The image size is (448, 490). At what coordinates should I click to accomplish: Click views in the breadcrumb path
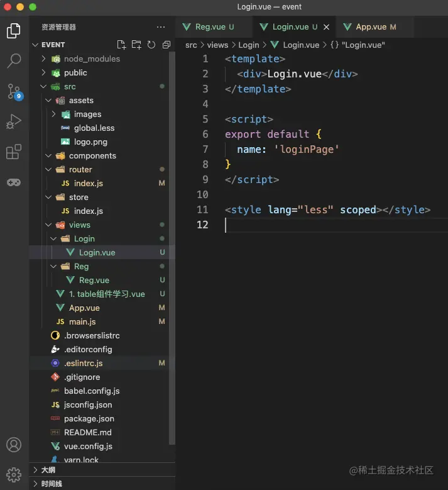(217, 45)
